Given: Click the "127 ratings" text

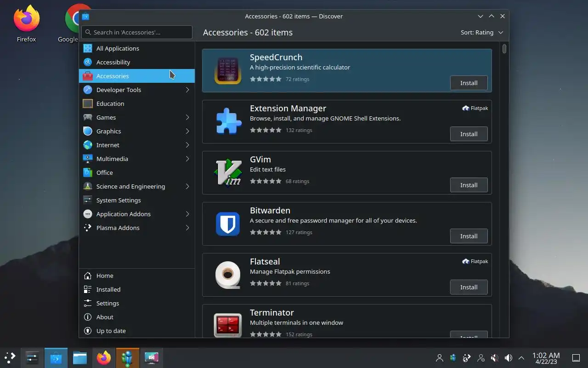Looking at the screenshot, I should (299, 232).
